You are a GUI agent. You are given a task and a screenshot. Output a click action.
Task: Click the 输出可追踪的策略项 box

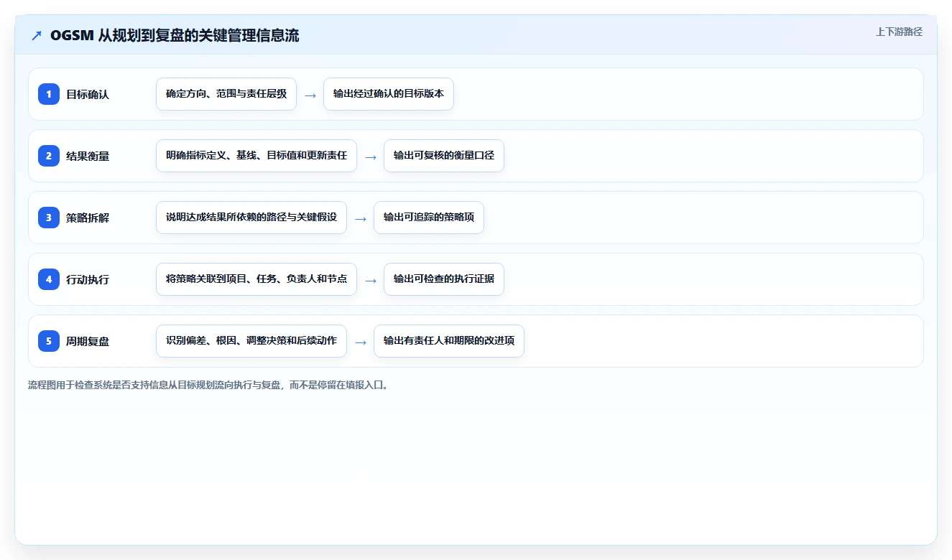(429, 218)
